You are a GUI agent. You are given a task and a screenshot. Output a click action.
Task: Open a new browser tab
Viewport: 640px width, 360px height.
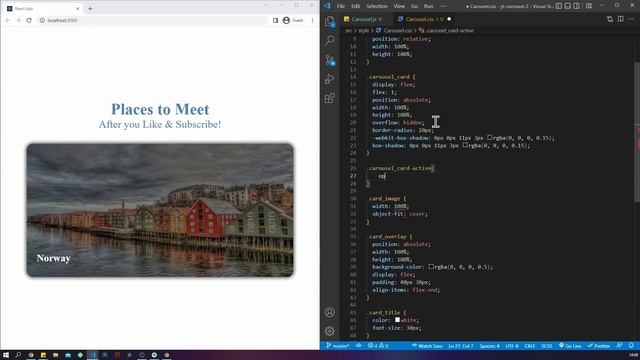click(90, 8)
